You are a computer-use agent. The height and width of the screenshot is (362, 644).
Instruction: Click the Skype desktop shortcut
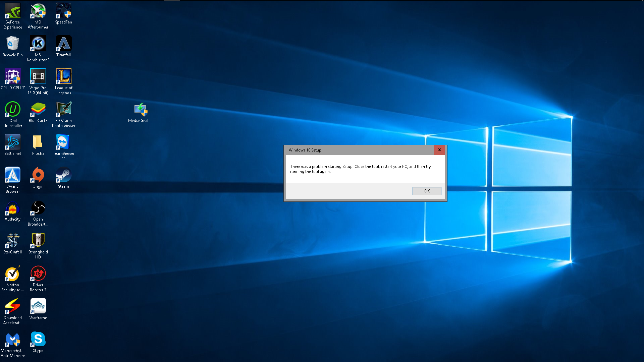(x=38, y=340)
